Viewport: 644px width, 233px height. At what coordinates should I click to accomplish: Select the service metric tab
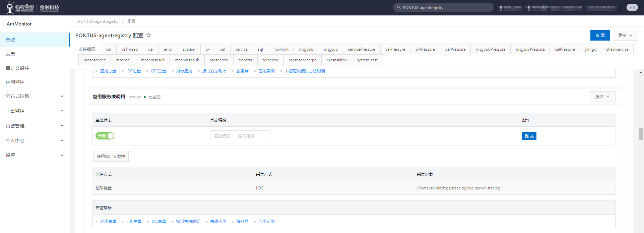pyautogui.click(x=241, y=49)
